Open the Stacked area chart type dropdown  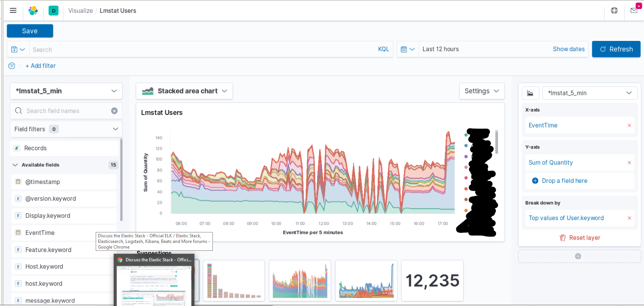[x=184, y=91]
